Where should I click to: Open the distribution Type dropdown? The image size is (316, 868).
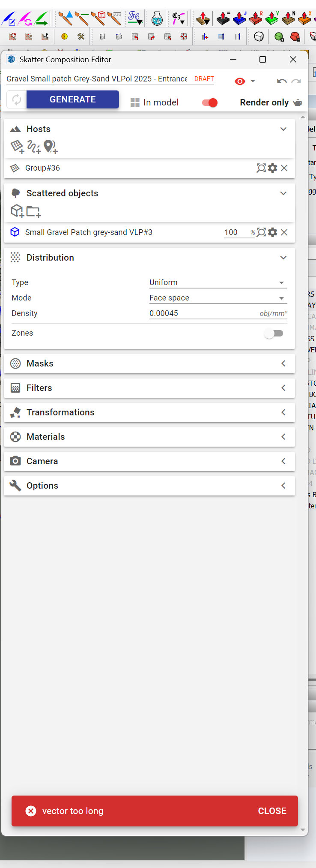coord(218,282)
